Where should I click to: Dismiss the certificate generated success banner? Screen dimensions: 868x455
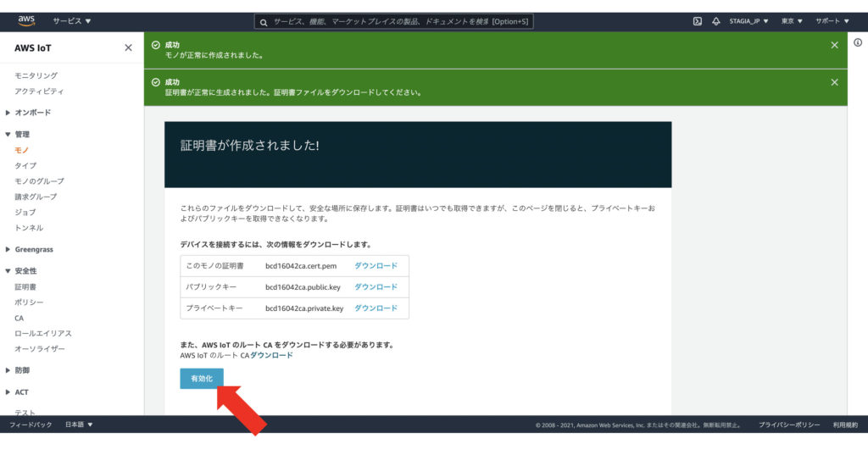point(834,82)
